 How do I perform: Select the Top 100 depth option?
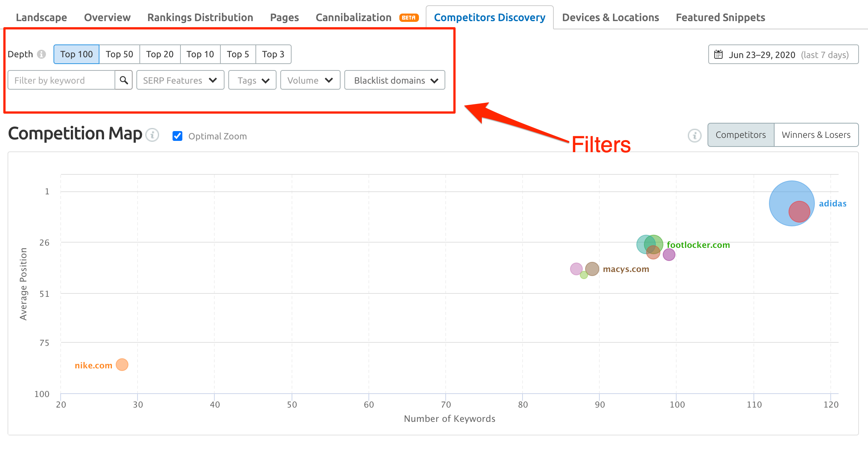pyautogui.click(x=76, y=54)
